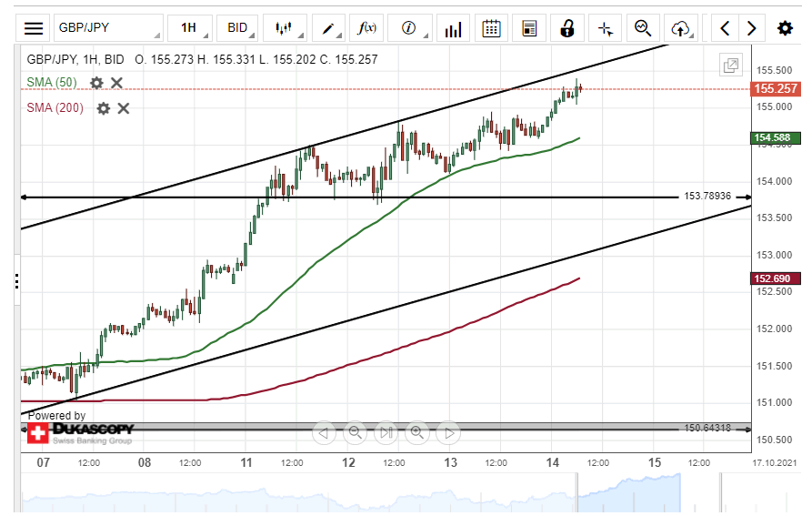Image resolution: width=812 pixels, height=516 pixels.
Task: Click the overview navigator highlighted range
Action: 628,492
